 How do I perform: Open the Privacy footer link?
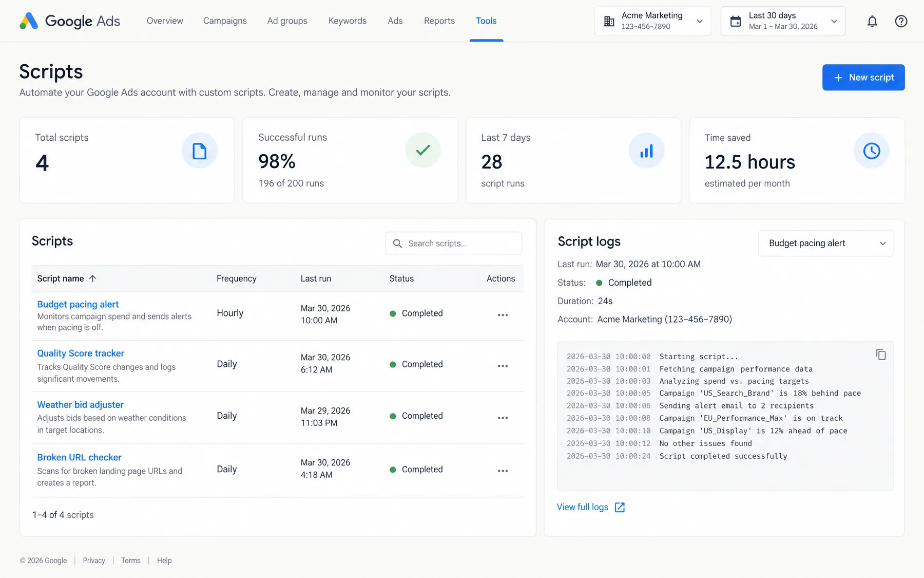click(x=94, y=561)
